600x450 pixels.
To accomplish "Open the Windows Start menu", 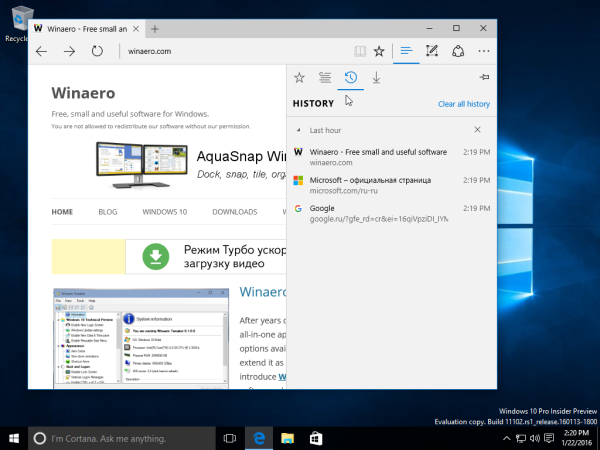I will click(14, 439).
